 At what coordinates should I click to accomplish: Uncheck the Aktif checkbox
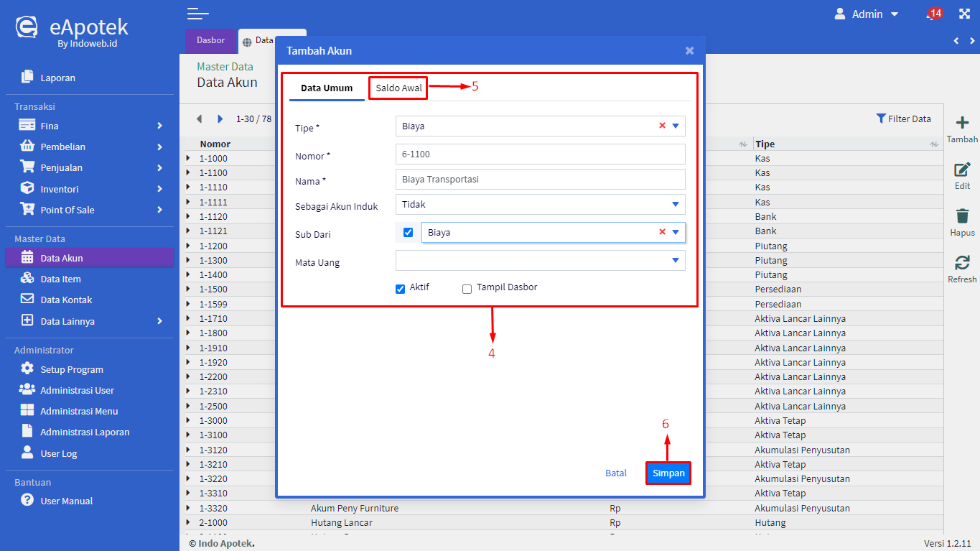point(401,289)
